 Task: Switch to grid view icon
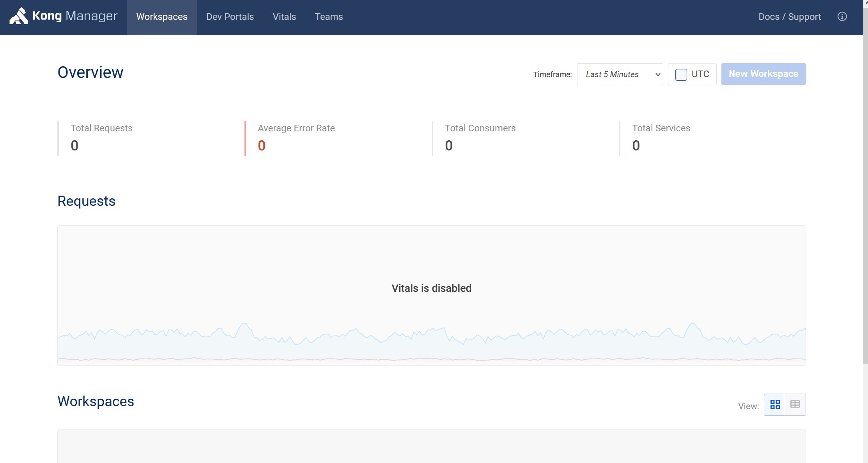(774, 405)
